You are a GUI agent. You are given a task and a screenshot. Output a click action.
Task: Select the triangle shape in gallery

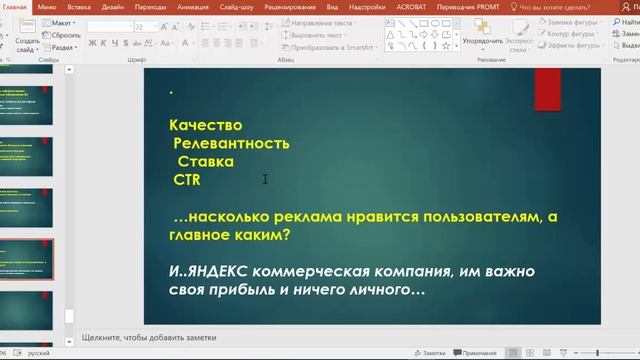tap(390, 34)
